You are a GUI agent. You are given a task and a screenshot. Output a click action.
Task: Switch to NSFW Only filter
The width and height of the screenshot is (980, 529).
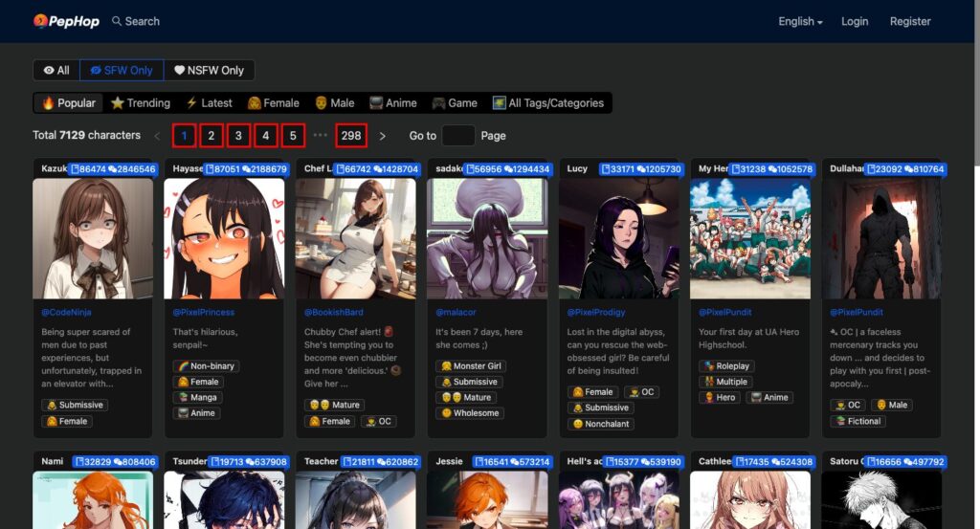209,70
